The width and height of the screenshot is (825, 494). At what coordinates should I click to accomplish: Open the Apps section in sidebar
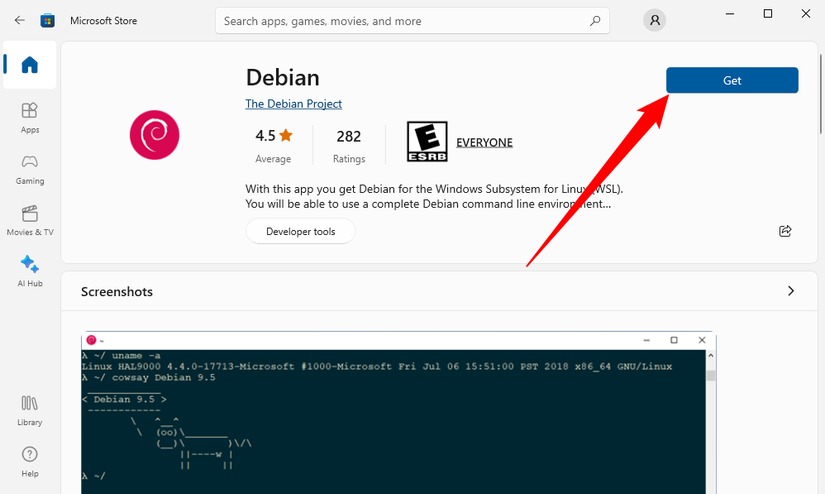coord(29,118)
